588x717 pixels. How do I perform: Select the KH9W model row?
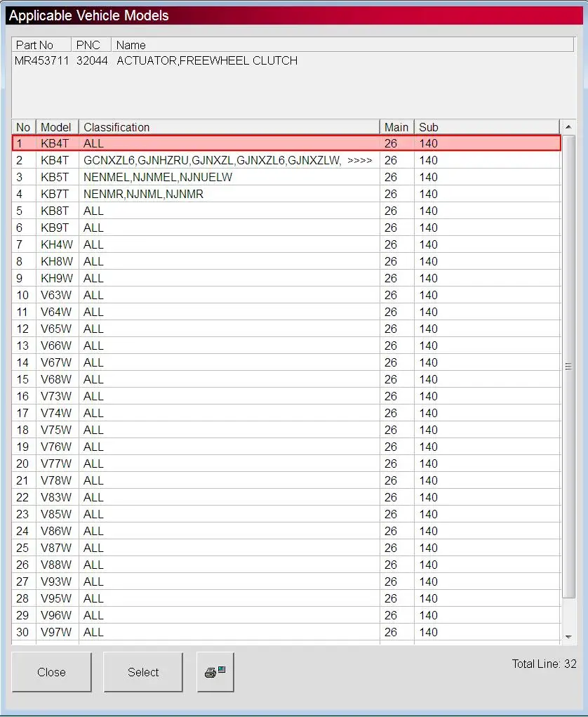point(286,279)
